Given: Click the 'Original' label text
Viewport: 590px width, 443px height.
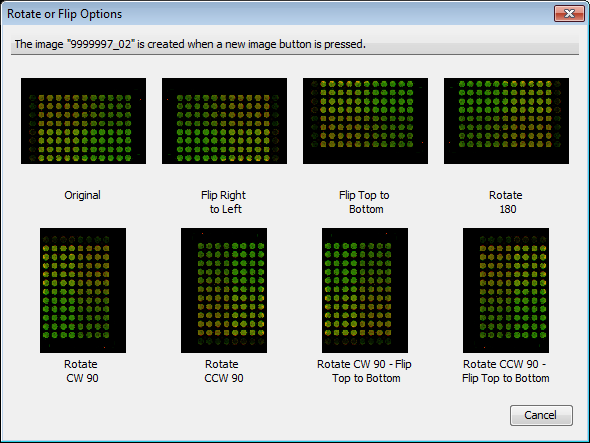Looking at the screenshot, I should point(82,195).
